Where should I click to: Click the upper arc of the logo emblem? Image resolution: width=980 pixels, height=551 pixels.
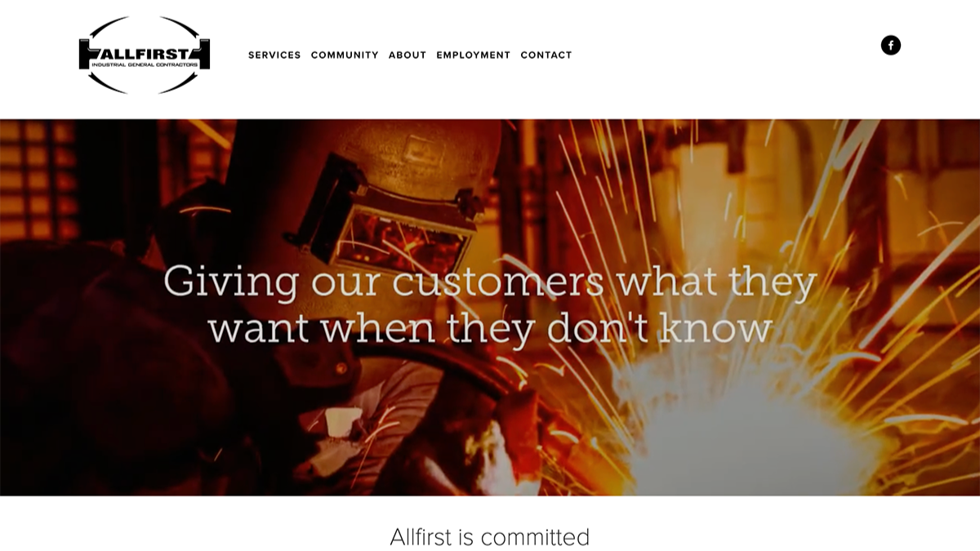click(145, 24)
